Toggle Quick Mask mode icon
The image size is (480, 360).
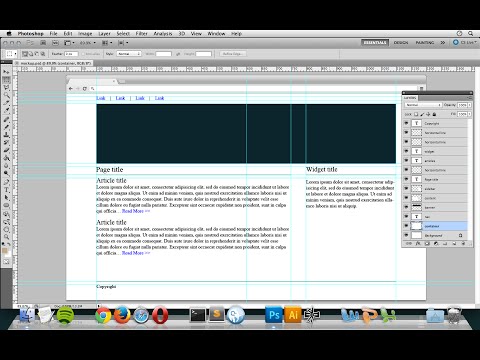6,262
